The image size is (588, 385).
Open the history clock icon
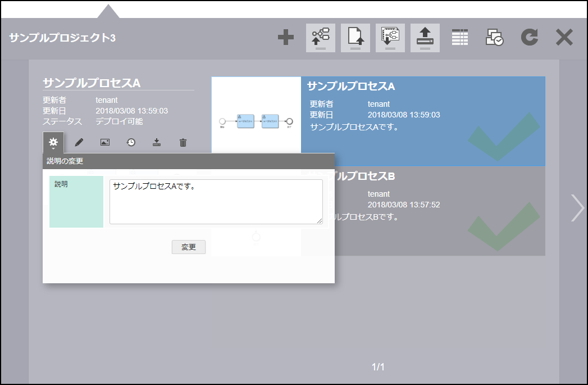[x=131, y=142]
